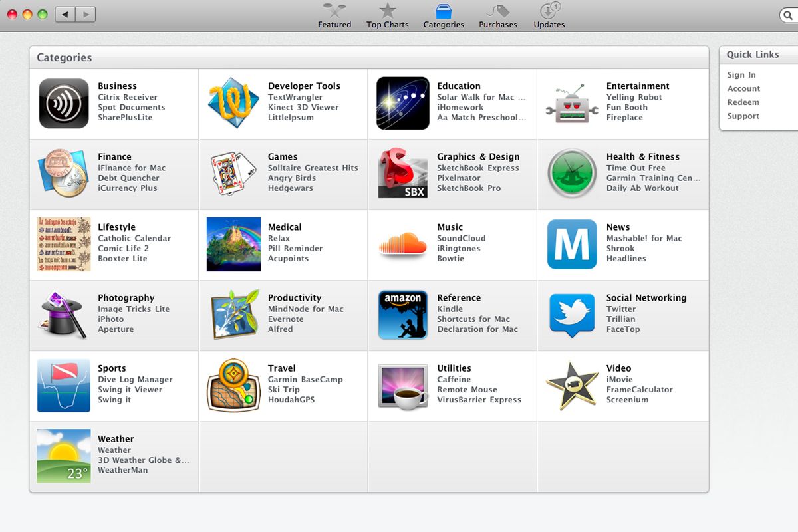The image size is (798, 532).
Task: Go back with the left arrow button
Action: (x=65, y=14)
